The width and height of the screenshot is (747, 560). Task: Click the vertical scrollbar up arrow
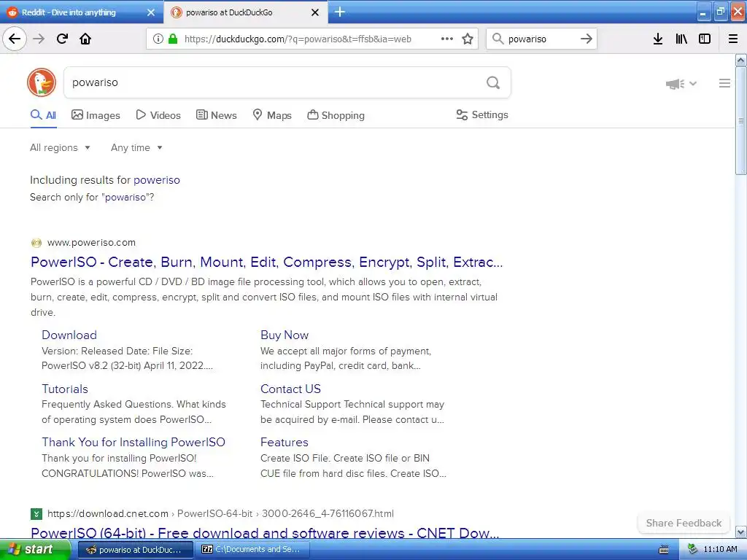click(741, 61)
